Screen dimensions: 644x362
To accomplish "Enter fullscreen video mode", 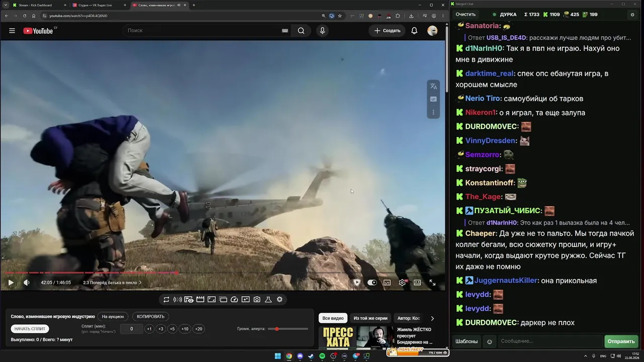I will 432,283.
